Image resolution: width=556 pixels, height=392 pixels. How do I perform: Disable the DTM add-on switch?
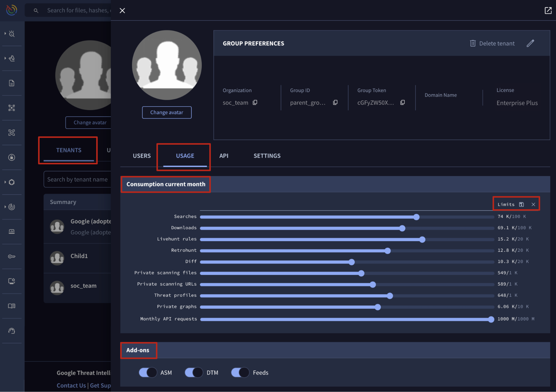coord(194,372)
